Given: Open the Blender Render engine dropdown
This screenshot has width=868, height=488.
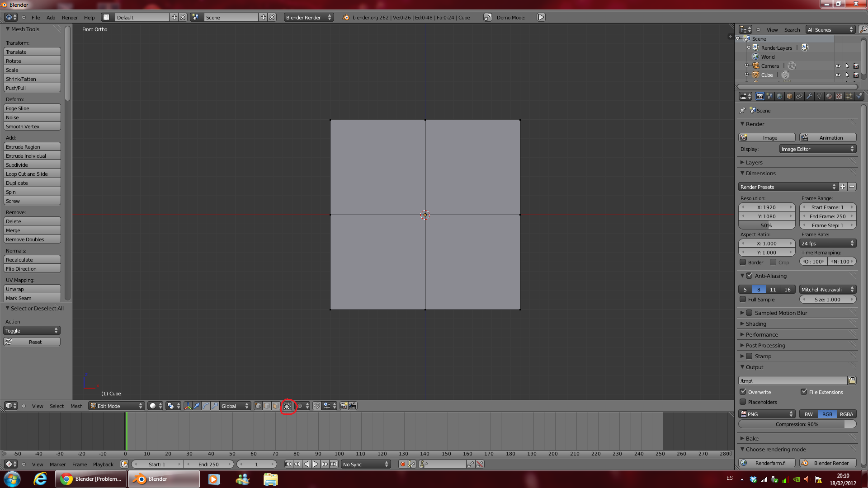Looking at the screenshot, I should (x=309, y=17).
